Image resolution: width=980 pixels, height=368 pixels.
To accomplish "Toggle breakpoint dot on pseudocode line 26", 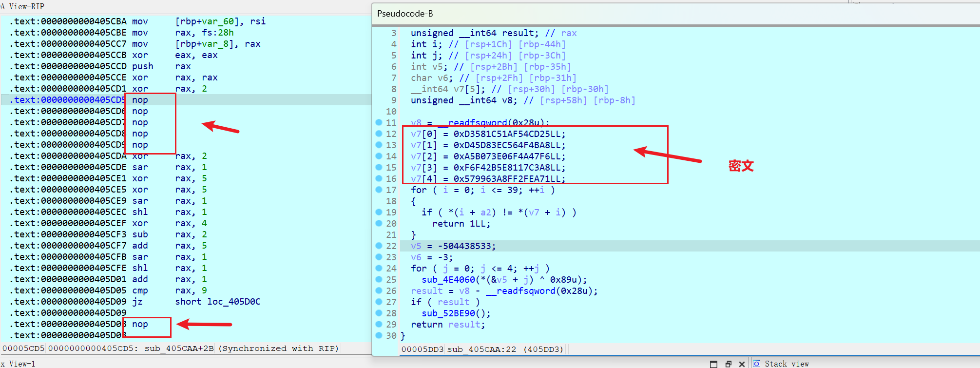I will [x=379, y=291].
